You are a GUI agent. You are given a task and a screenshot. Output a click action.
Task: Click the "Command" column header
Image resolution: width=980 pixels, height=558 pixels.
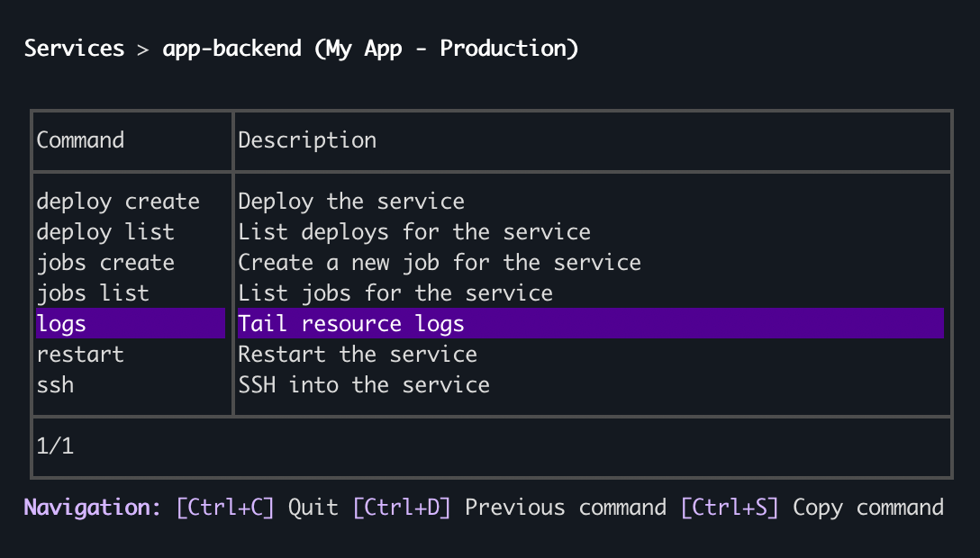pos(80,140)
